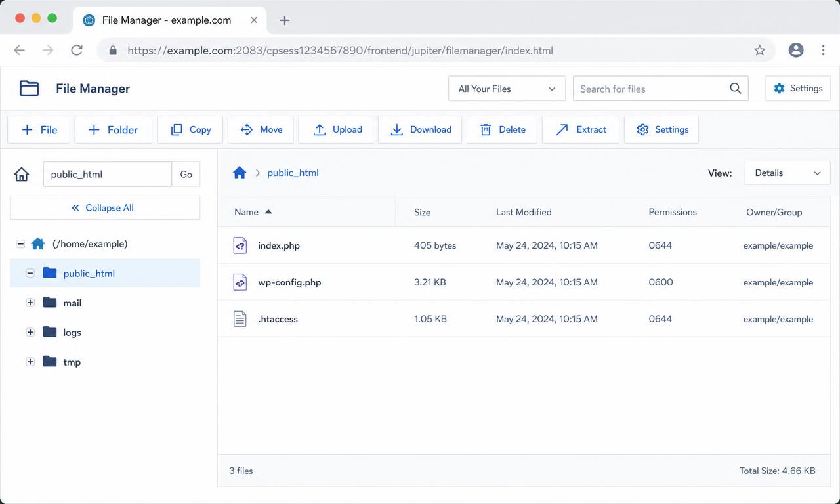Click the logs folder icon in tree
The width and height of the screenshot is (840, 504).
coord(50,332)
